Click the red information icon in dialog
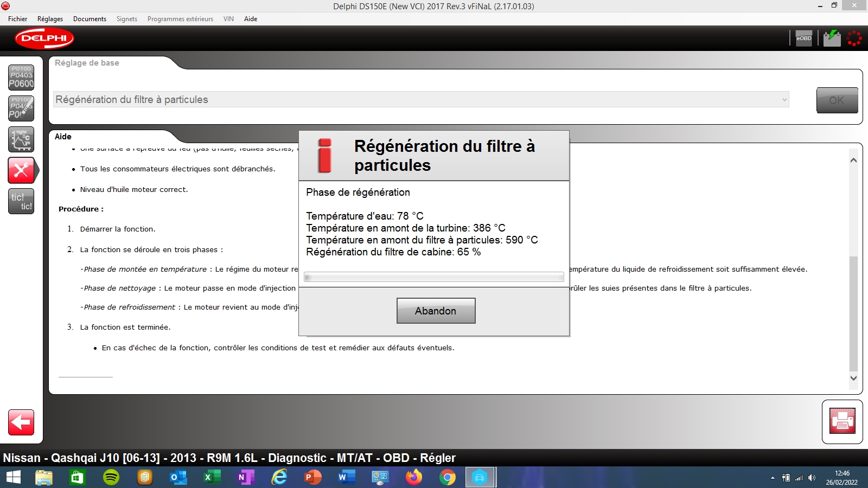Image resolution: width=868 pixels, height=488 pixels. pos(325,156)
